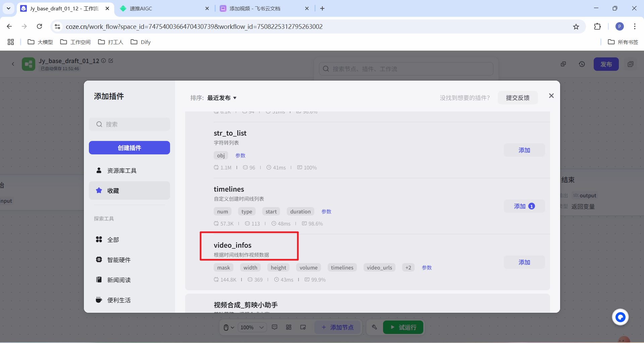Open the browser extensions puzzle icon
The image size is (644, 343).
tap(597, 27)
